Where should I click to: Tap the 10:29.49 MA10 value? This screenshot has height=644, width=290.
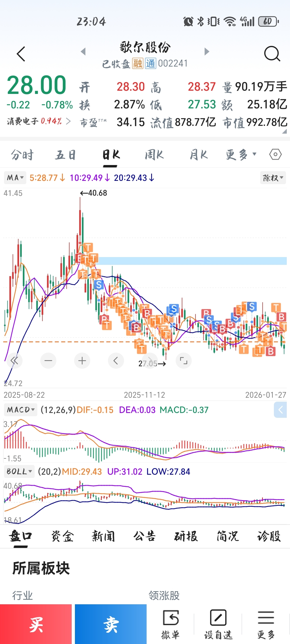tap(90, 178)
